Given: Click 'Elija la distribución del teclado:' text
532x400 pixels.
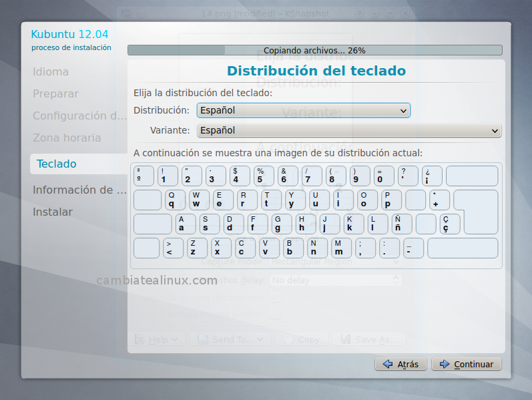Looking at the screenshot, I should [203, 93].
